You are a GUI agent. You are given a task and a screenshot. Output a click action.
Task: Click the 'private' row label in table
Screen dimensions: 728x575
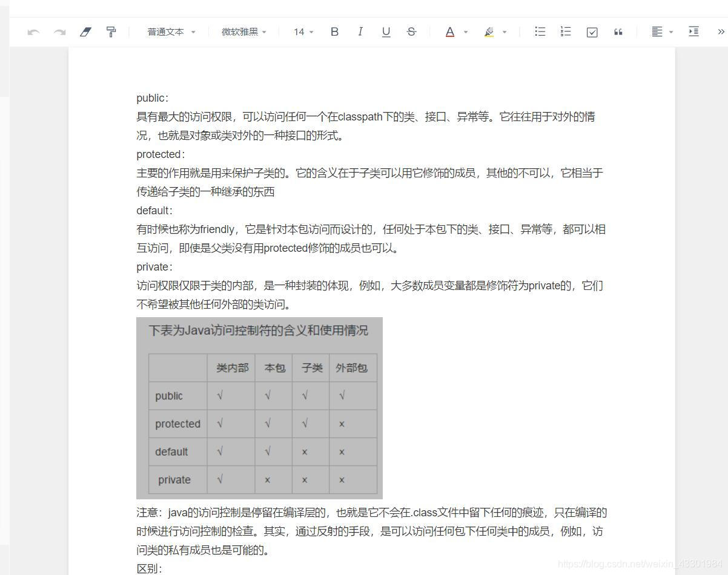174,480
